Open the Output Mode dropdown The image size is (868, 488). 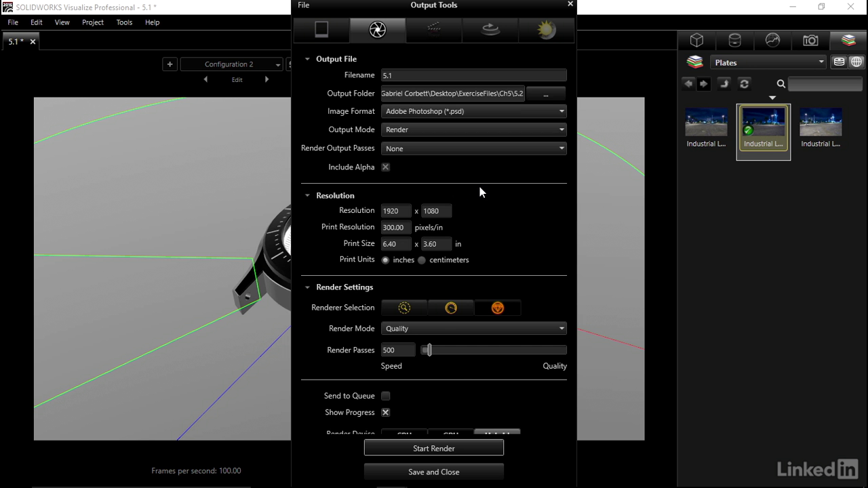(473, 129)
